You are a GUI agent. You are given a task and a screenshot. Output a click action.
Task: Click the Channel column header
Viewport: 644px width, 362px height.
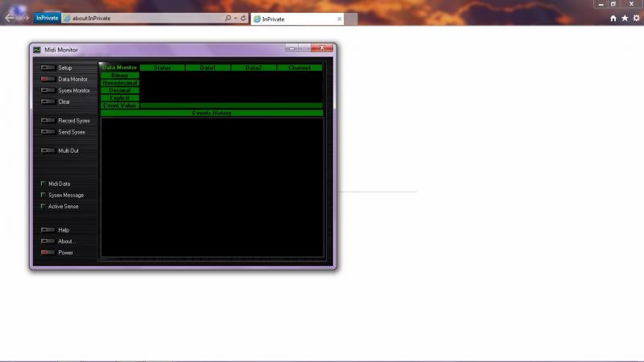pos(299,68)
